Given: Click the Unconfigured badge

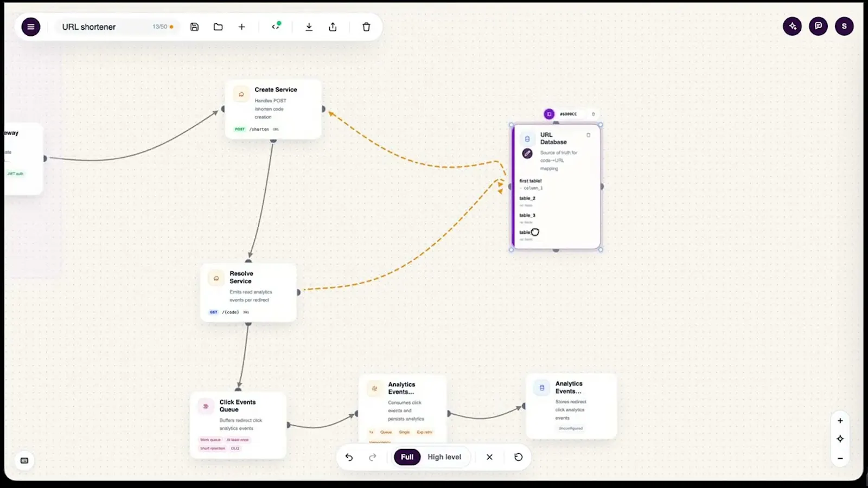Looking at the screenshot, I should 571,428.
